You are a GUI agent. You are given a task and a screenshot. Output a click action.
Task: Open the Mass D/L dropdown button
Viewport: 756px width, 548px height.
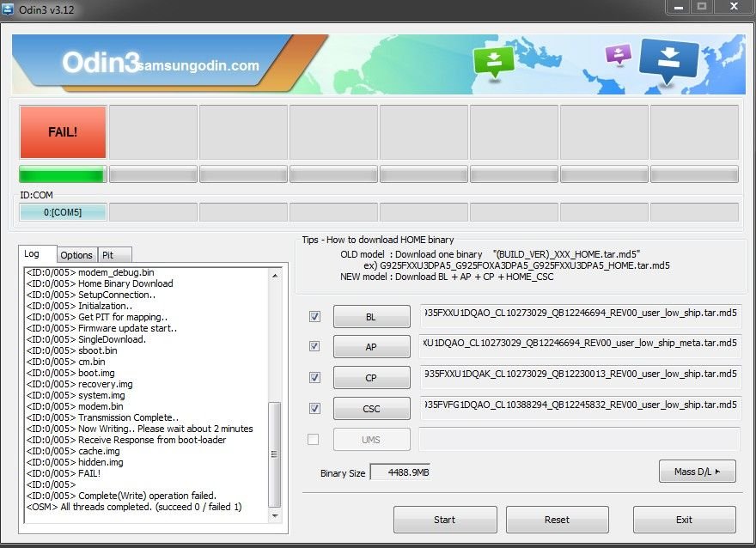click(x=697, y=472)
